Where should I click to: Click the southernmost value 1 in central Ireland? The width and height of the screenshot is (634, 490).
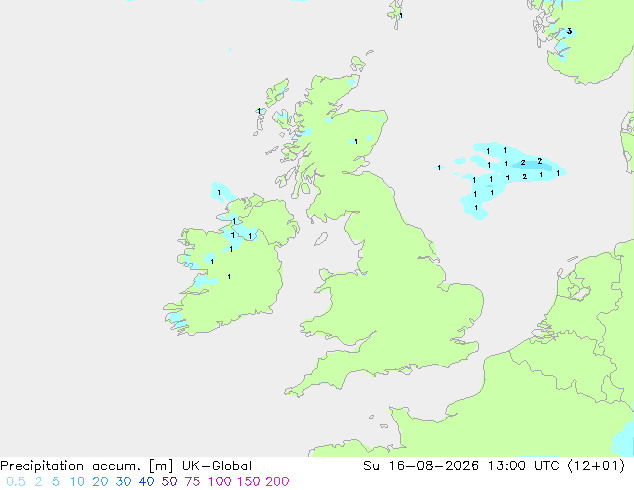coord(229,277)
